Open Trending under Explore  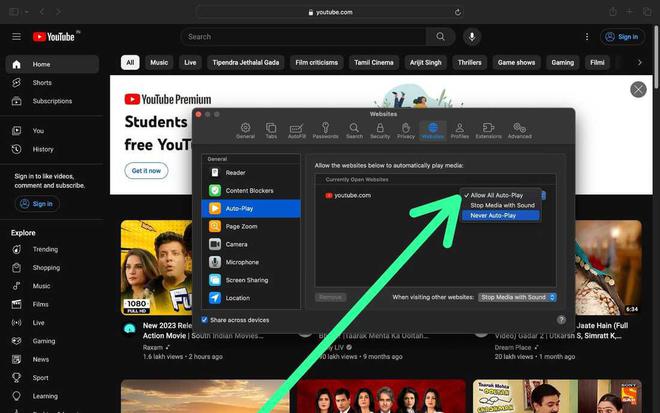tap(52, 249)
